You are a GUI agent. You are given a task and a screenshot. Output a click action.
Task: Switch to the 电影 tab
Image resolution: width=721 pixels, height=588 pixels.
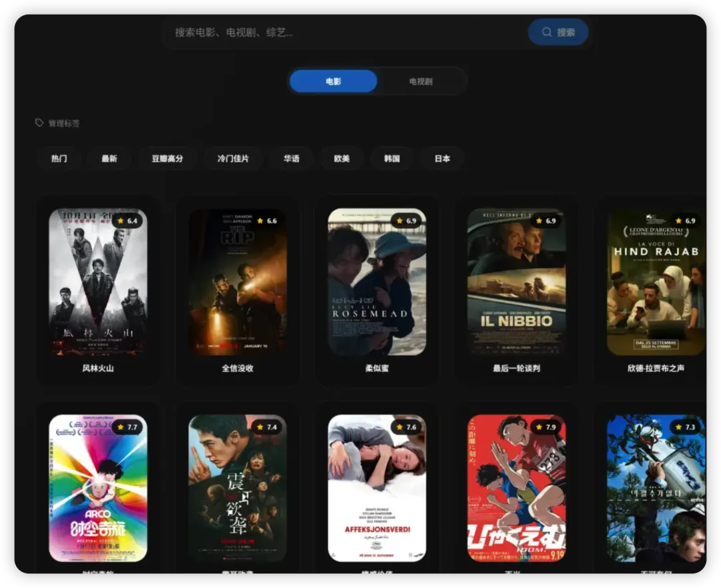pos(333,81)
